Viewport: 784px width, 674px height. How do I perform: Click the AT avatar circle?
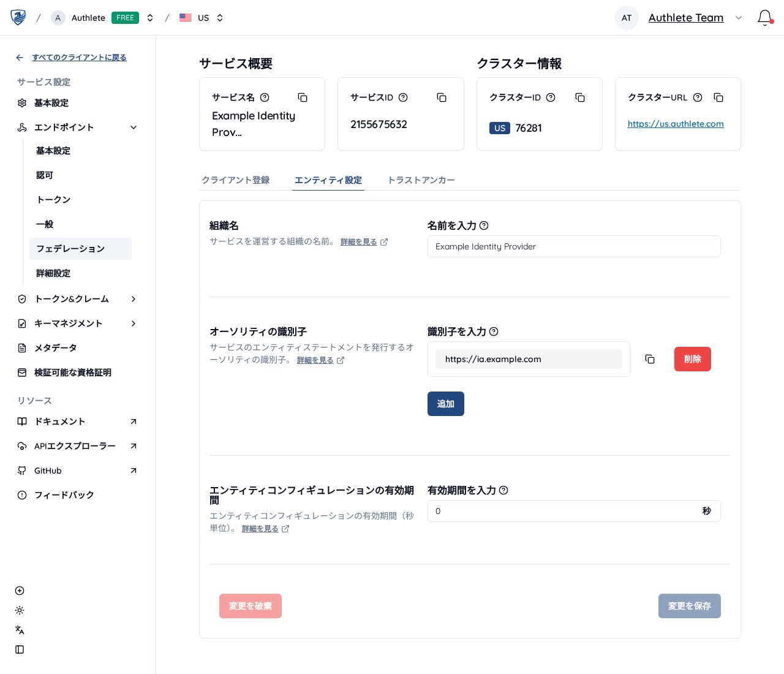(627, 18)
